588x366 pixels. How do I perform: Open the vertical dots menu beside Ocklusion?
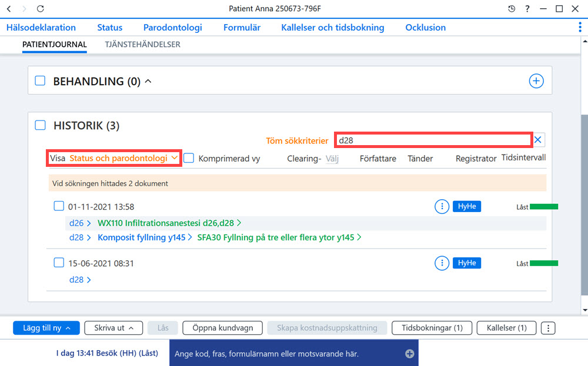click(x=580, y=27)
